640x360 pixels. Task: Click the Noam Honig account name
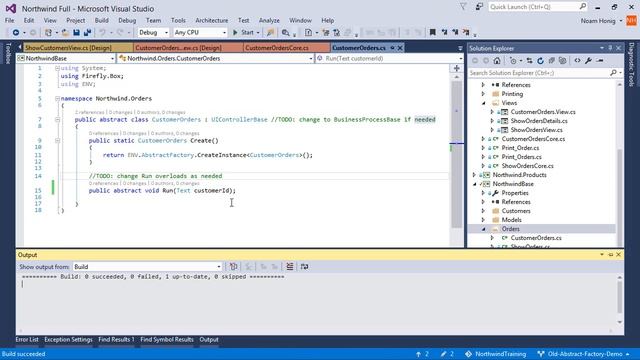point(598,21)
